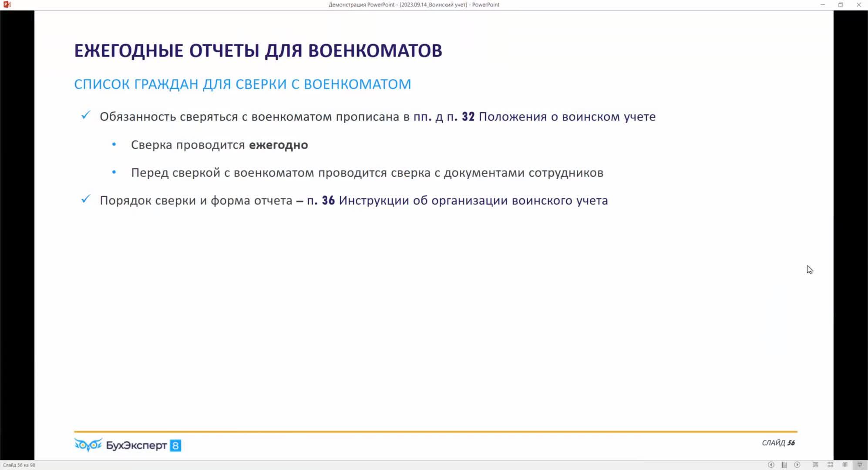Click the slide counter 'Слайд 56 из 98'
Viewport: 868px width, 470px height.
pyautogui.click(x=19, y=465)
